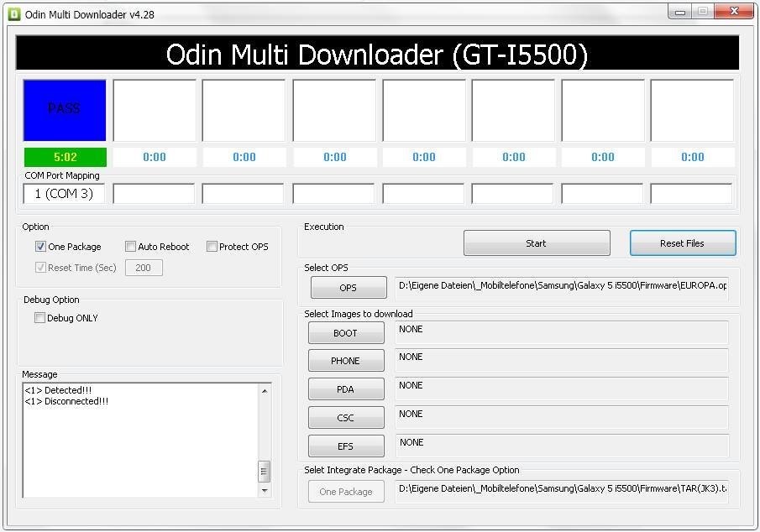Open the OPS file selector button
This screenshot has height=532, width=760.
pyautogui.click(x=349, y=287)
